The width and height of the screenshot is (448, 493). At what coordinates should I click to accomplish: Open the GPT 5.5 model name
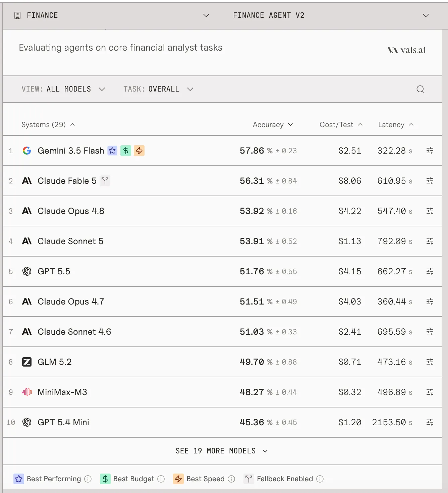pos(54,271)
